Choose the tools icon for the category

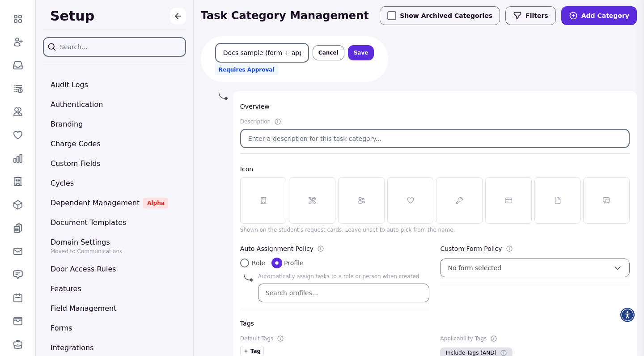point(312,200)
